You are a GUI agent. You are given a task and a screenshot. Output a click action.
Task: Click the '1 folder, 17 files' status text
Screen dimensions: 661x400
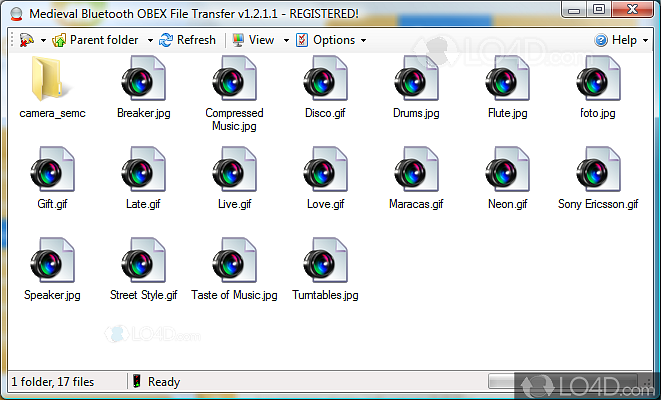click(53, 382)
